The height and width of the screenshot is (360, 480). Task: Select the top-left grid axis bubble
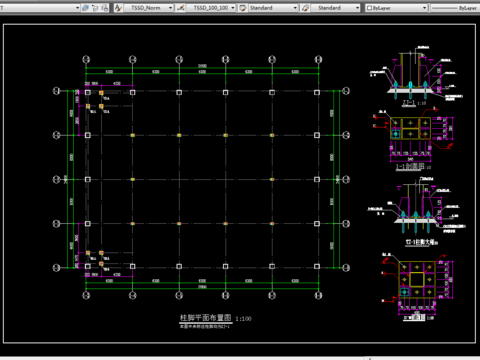point(86,59)
